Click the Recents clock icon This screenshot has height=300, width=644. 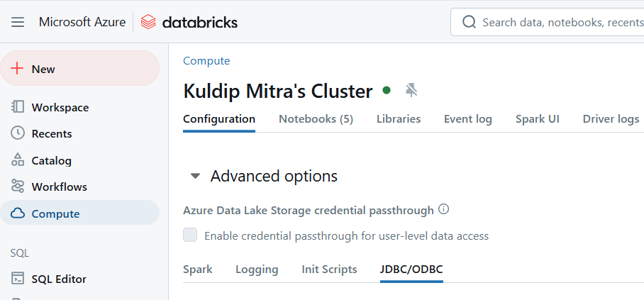tap(18, 133)
